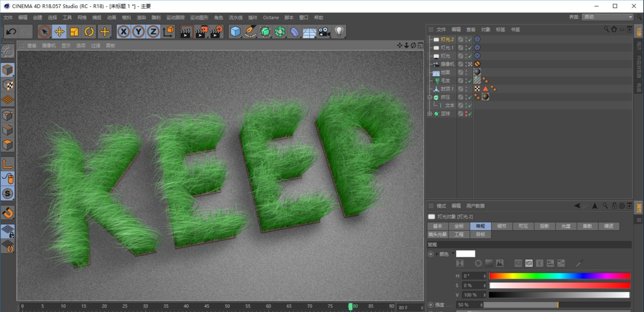Open the deformer objects icon

coord(295,32)
